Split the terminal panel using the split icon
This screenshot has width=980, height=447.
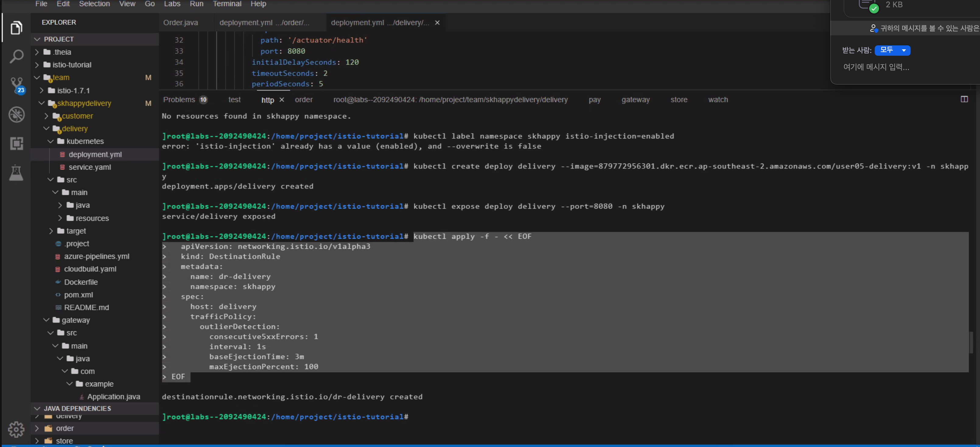pos(964,99)
